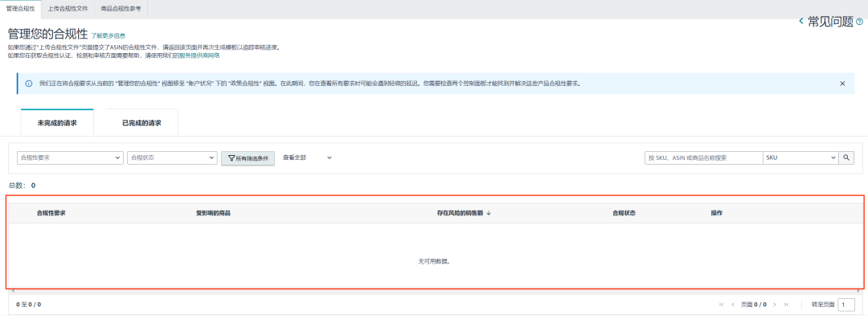Click the 转至页面 page number field

846,305
